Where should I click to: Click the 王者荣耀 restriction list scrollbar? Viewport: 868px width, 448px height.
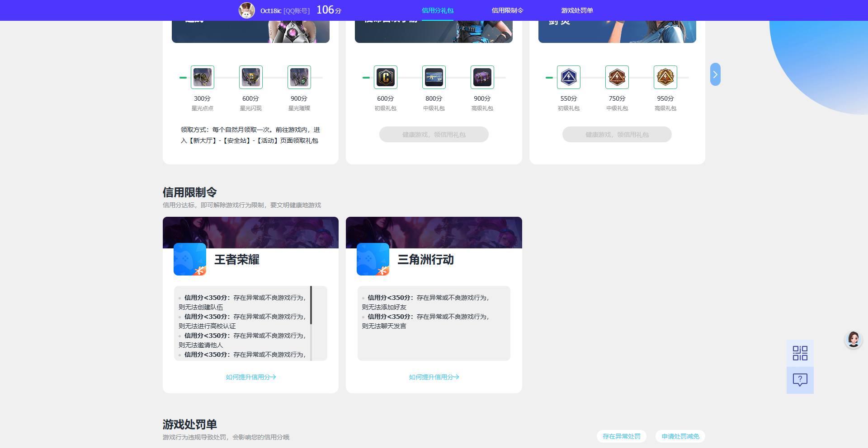point(311,305)
